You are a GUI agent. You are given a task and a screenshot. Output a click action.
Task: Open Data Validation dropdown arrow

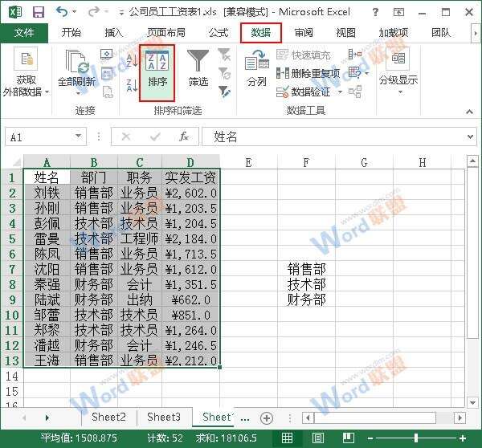click(x=340, y=92)
